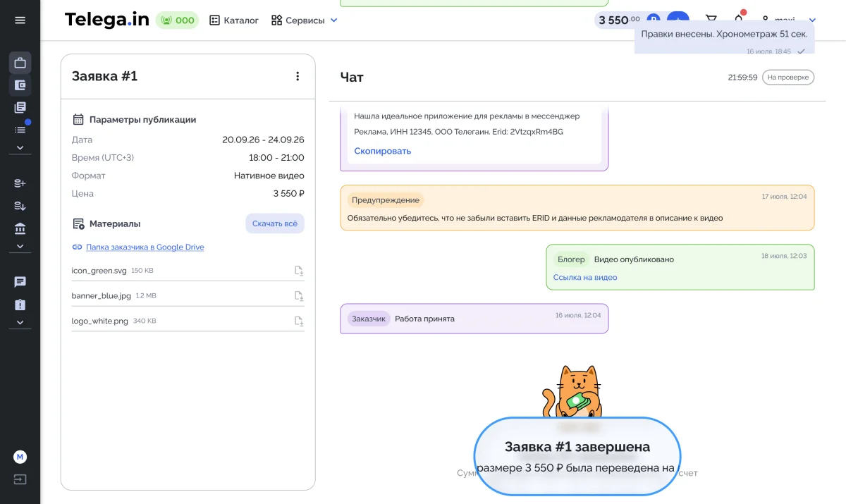Click the logout icon in the sidebar
Image resolution: width=846 pixels, height=504 pixels.
coord(20,479)
